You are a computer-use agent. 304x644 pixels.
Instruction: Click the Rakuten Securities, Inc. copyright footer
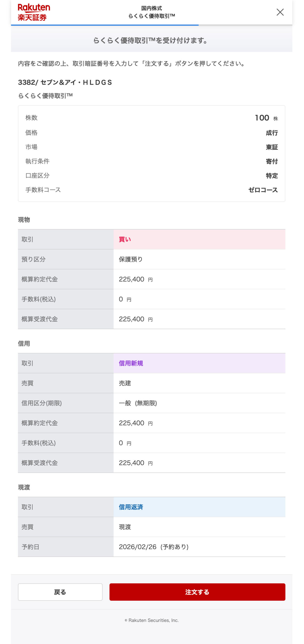click(152, 620)
